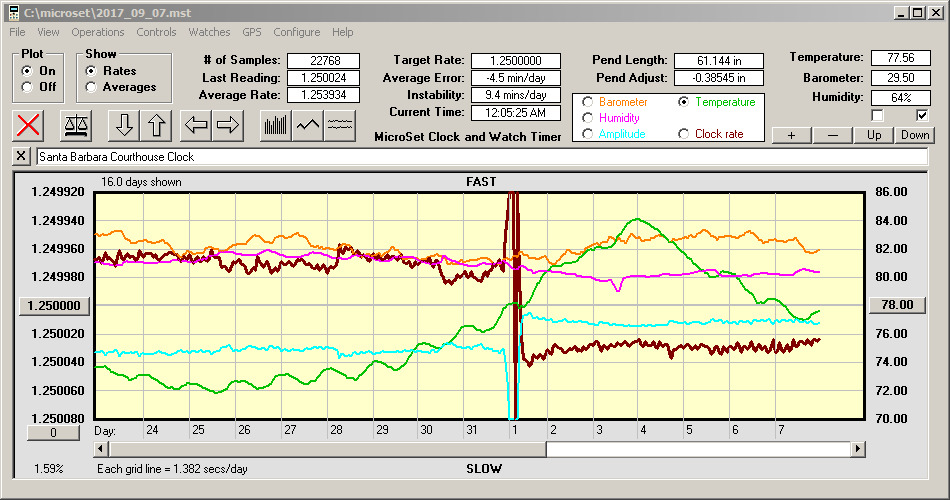Click the balance scale icon

[76, 125]
